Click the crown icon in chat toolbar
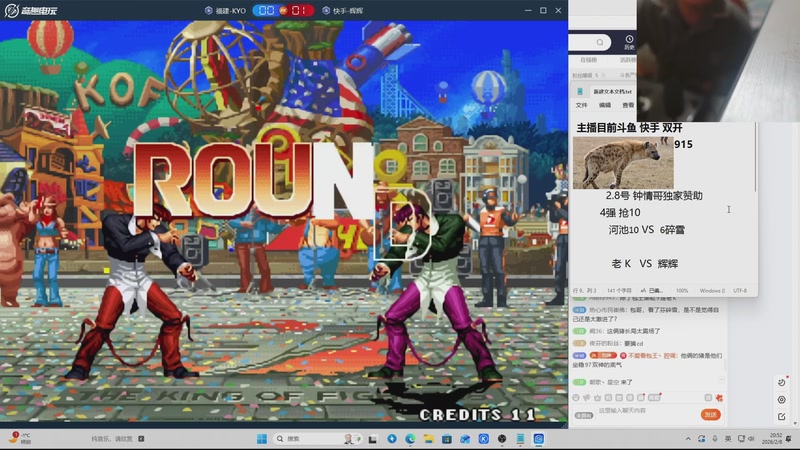Image resolution: width=800 pixels, height=450 pixels. pos(597,397)
